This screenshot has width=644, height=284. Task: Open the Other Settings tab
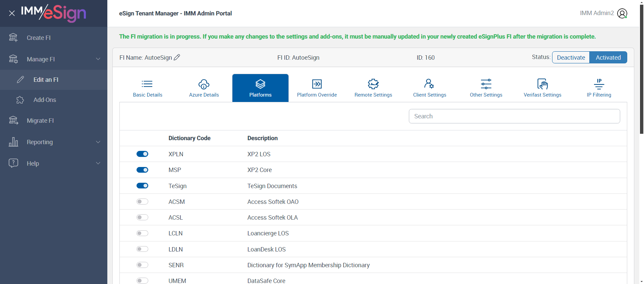tap(486, 88)
